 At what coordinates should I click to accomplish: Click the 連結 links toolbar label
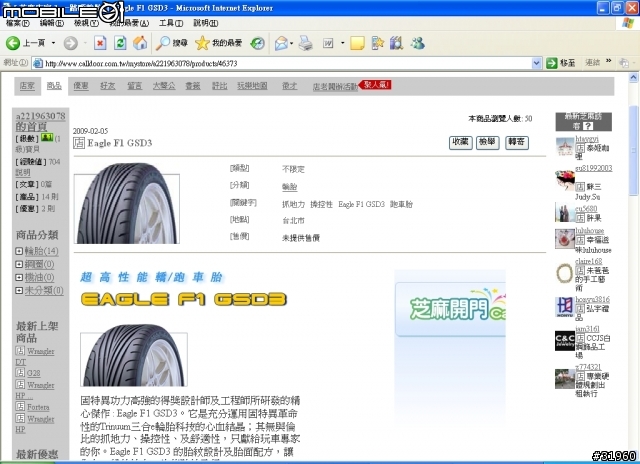click(x=593, y=62)
